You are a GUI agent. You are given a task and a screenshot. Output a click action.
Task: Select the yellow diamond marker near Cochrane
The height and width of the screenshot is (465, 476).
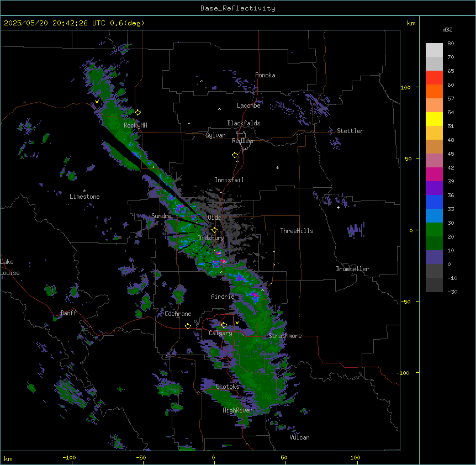coord(188,326)
